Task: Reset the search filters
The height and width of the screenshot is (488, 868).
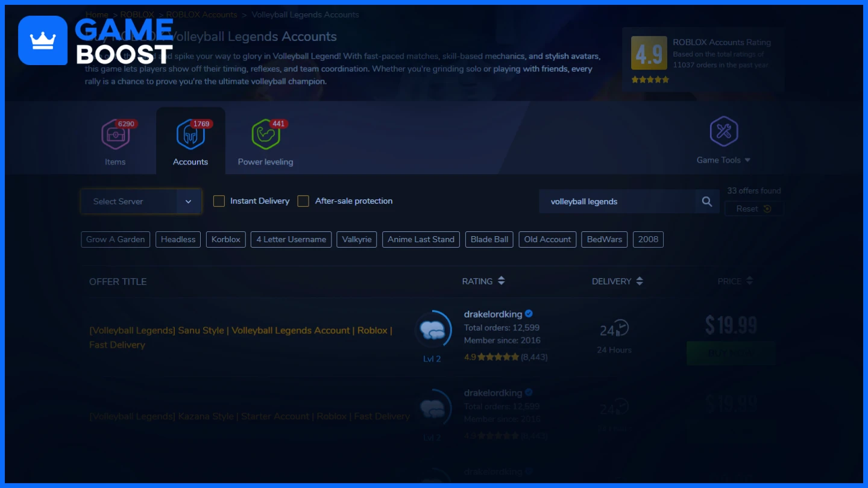Action: [x=753, y=208]
